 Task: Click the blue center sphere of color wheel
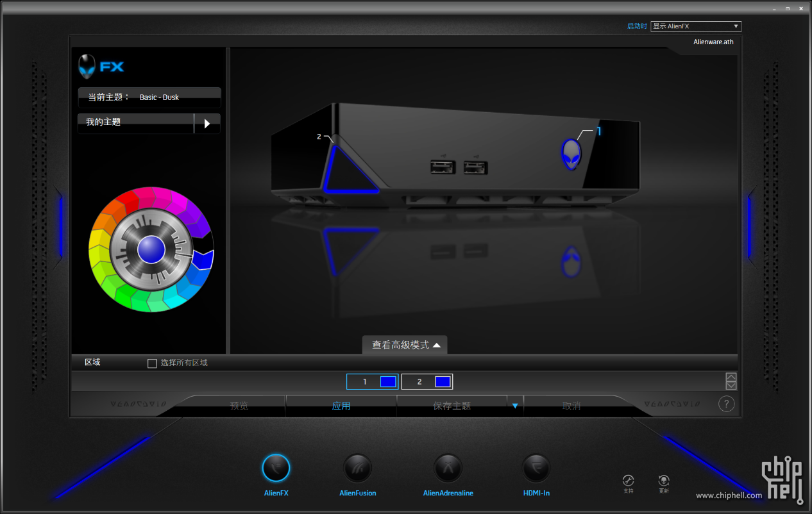pos(151,249)
